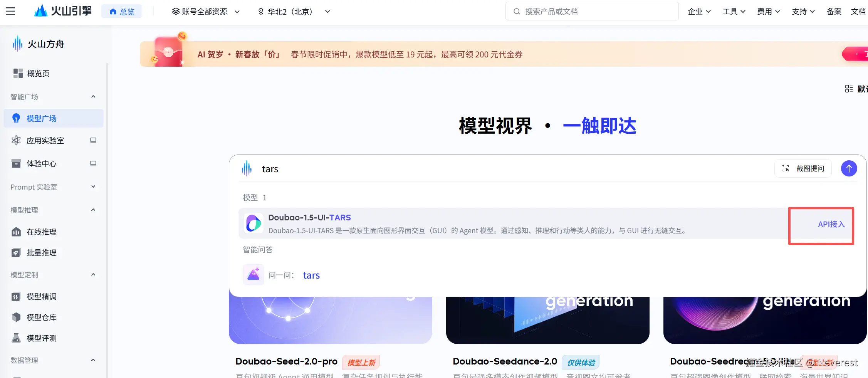Open 体验中心 in the sidebar
The image size is (868, 378).
coord(42,164)
